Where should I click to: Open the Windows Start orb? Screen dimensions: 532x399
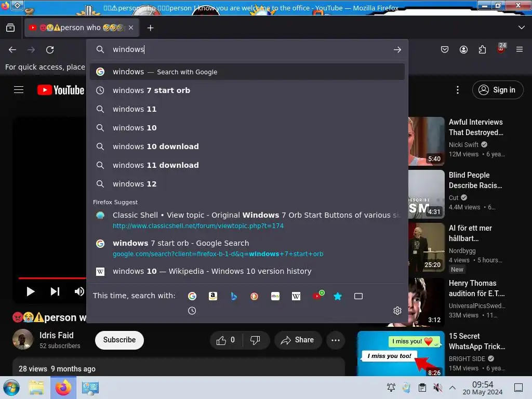click(x=11, y=388)
